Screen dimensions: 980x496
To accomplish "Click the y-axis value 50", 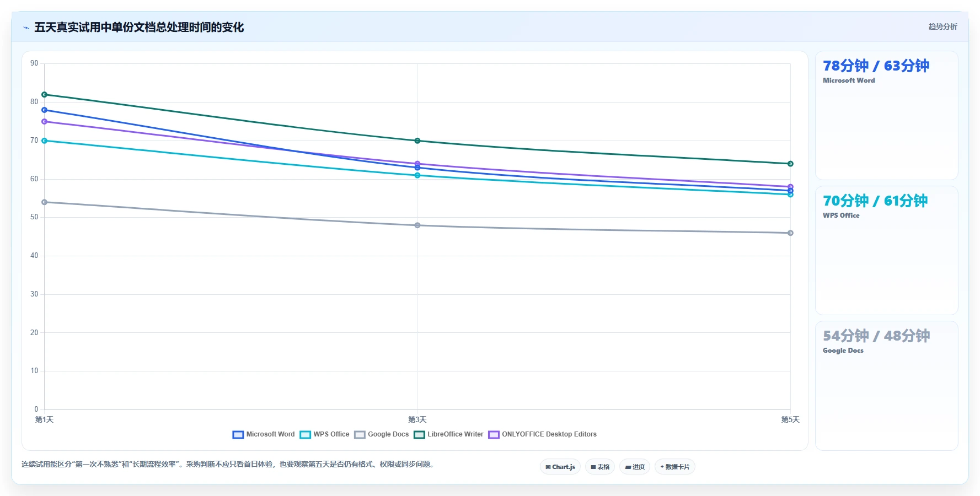I will coord(34,217).
